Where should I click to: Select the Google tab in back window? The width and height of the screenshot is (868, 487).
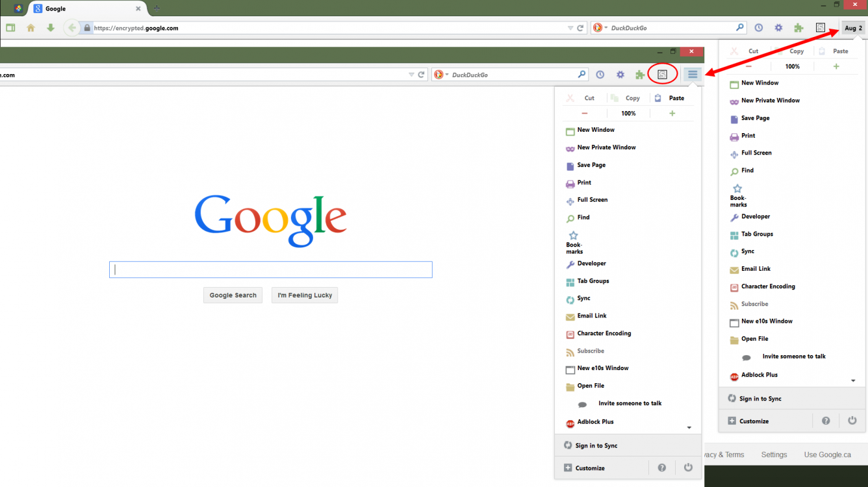tap(86, 8)
